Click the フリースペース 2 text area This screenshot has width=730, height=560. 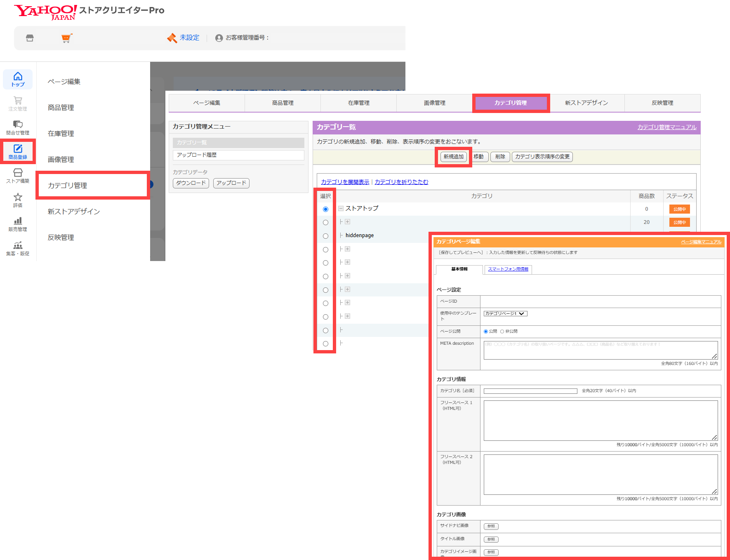[x=600, y=475]
